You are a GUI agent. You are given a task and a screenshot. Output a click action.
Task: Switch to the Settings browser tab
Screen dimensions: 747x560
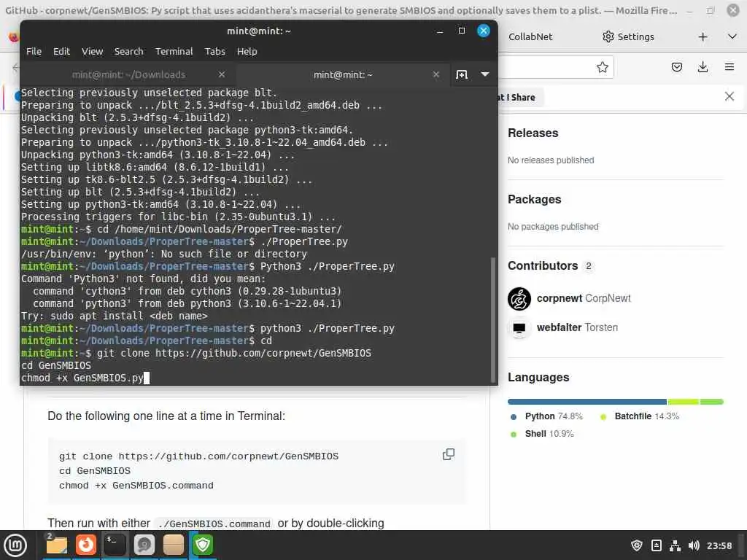(628, 36)
